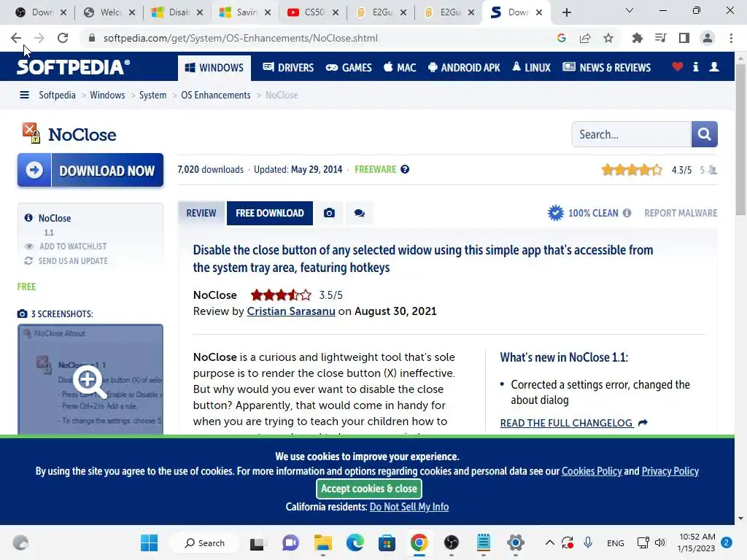This screenshot has width=747, height=560.
Task: Click the 4.3/5 gold star rating
Action: tap(631, 170)
